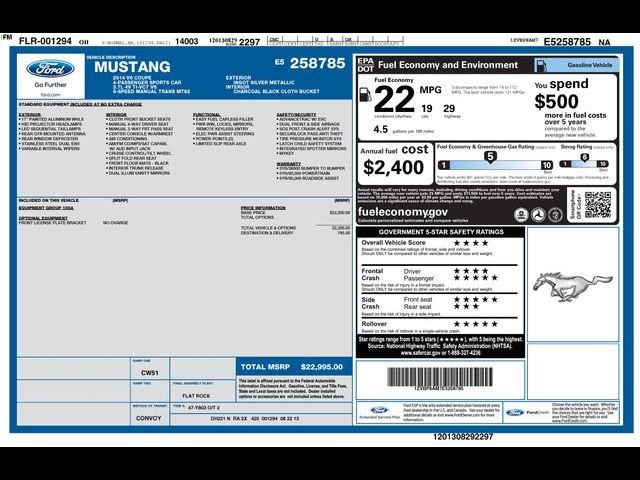Click the CONVOY transport method text
This screenshot has height=480, width=640.
click(149, 418)
